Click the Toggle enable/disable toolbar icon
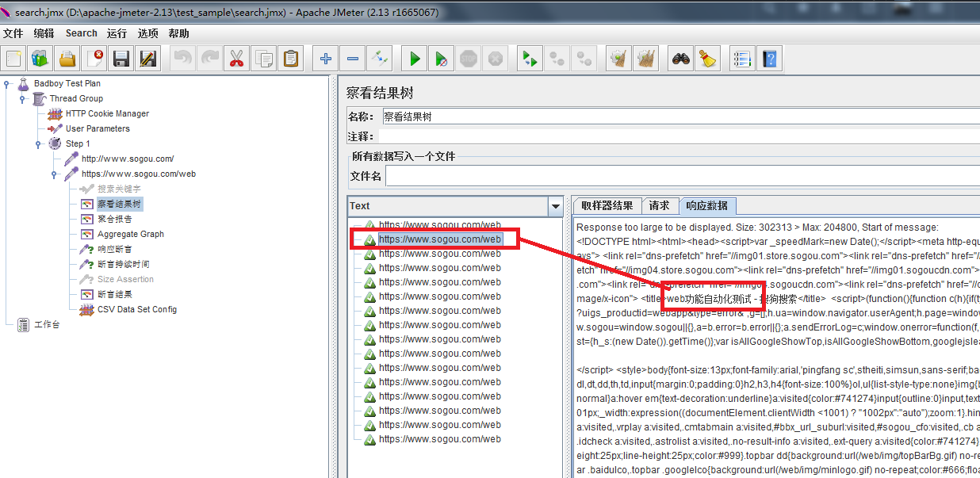This screenshot has width=980, height=478. 380,59
